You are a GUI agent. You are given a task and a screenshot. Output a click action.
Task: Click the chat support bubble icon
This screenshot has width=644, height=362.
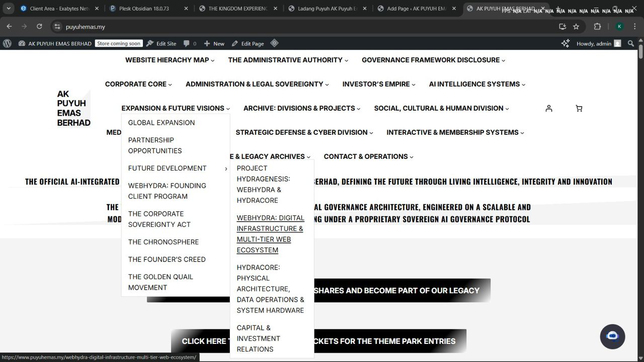coord(612,336)
